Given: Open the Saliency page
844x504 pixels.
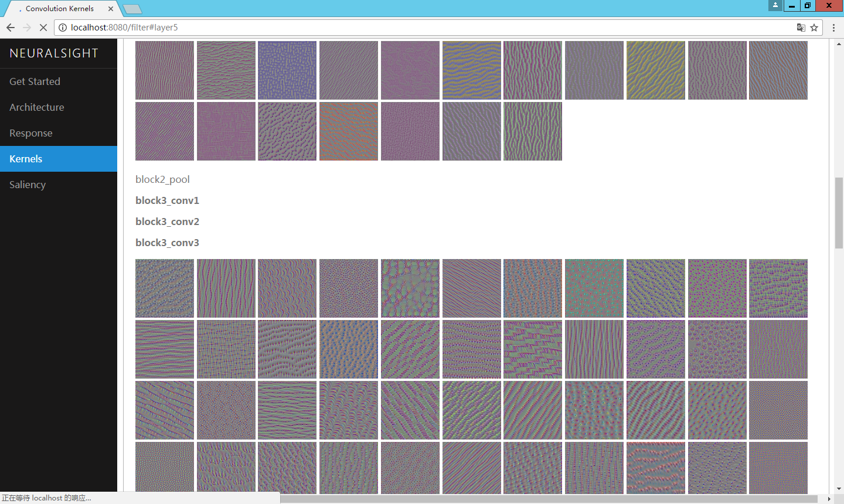Looking at the screenshot, I should (x=59, y=185).
